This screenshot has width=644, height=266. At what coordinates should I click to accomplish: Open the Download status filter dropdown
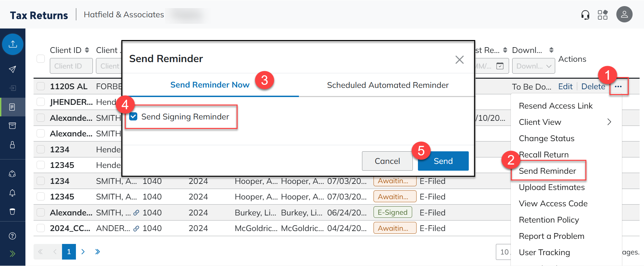(x=533, y=66)
